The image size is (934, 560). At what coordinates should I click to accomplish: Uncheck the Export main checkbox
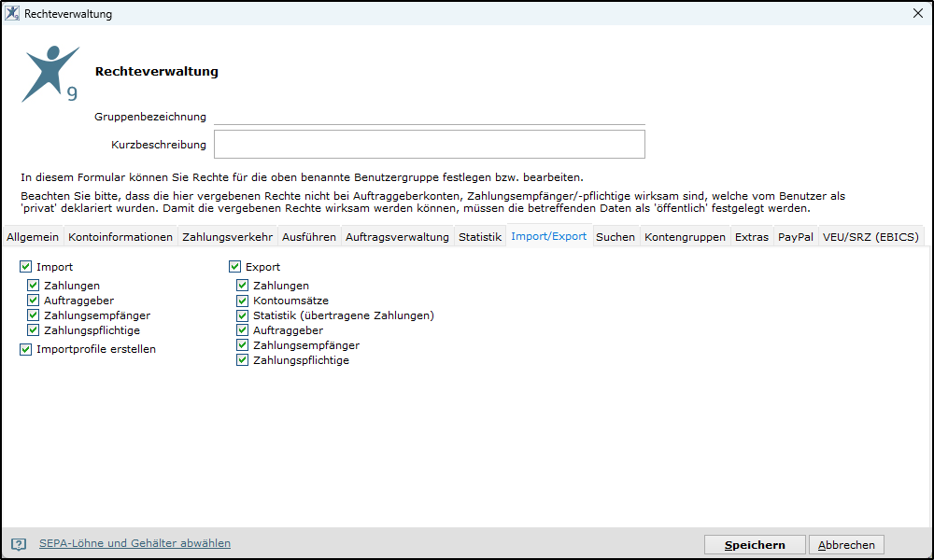[x=234, y=267]
